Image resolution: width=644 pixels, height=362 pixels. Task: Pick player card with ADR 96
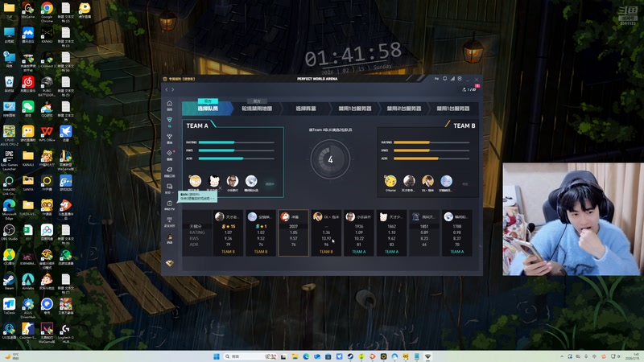326,233
